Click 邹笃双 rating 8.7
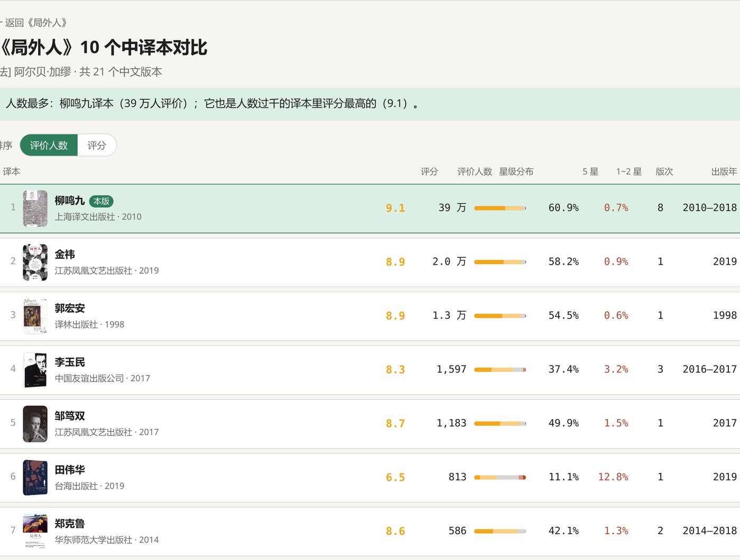The width and height of the screenshot is (740, 560). click(x=395, y=424)
